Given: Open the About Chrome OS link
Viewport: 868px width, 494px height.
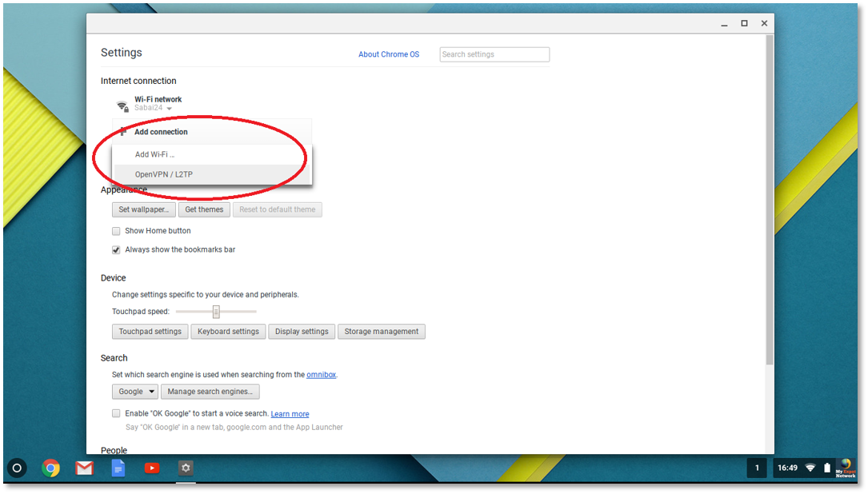Looking at the screenshot, I should (389, 54).
